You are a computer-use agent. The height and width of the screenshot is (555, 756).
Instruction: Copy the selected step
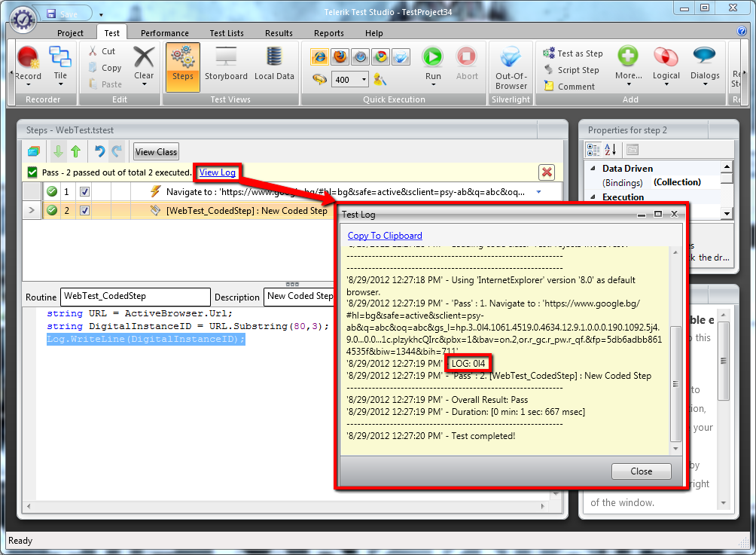click(105, 68)
